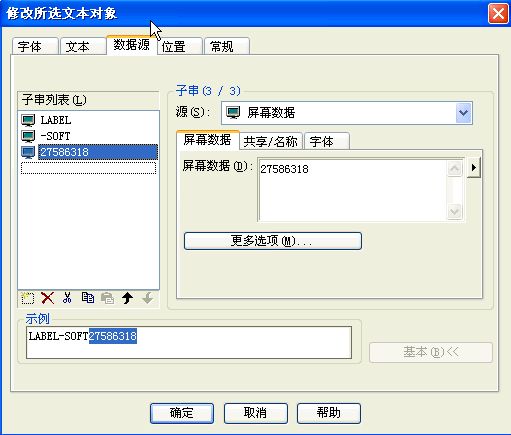
Task: Delete substring with the red X icon
Action: (48, 298)
